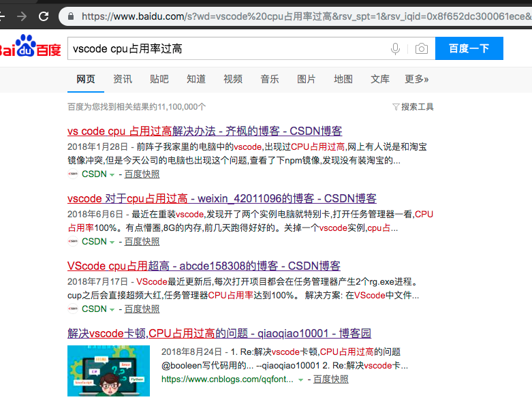Click the address bar padlock icon
The height and width of the screenshot is (406, 532).
coord(71,16)
